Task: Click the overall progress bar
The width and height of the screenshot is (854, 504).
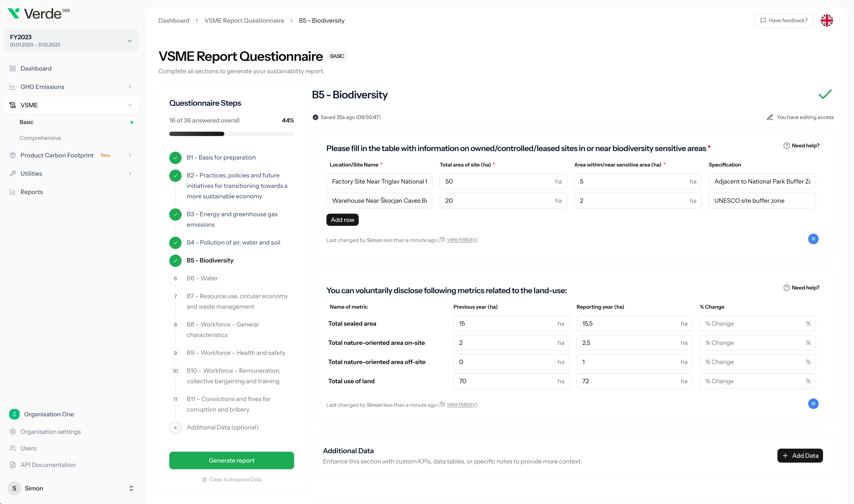Action: coord(232,134)
